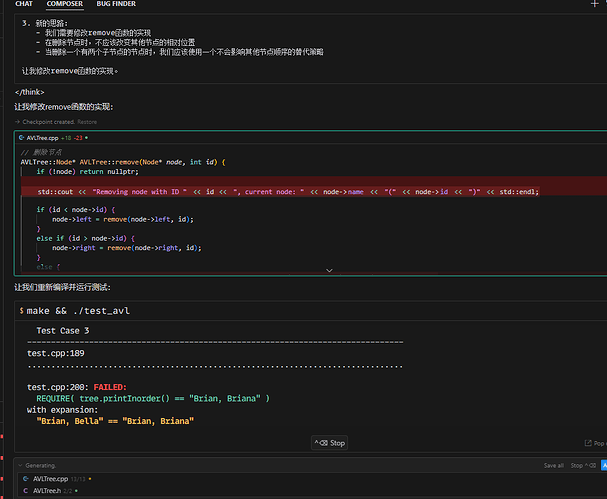Click the C icon beside AVLTree.h in generating list
Screen dimensions: 607x499
coord(24,491)
